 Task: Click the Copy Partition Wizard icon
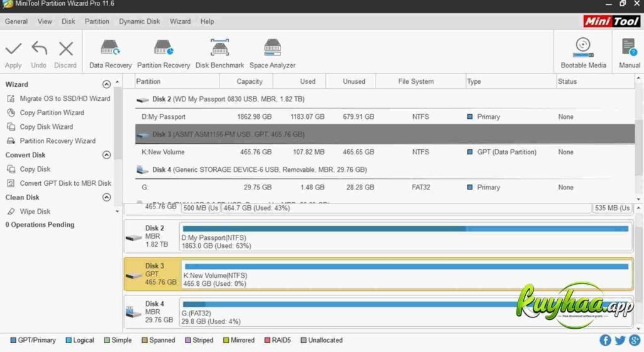coord(11,113)
